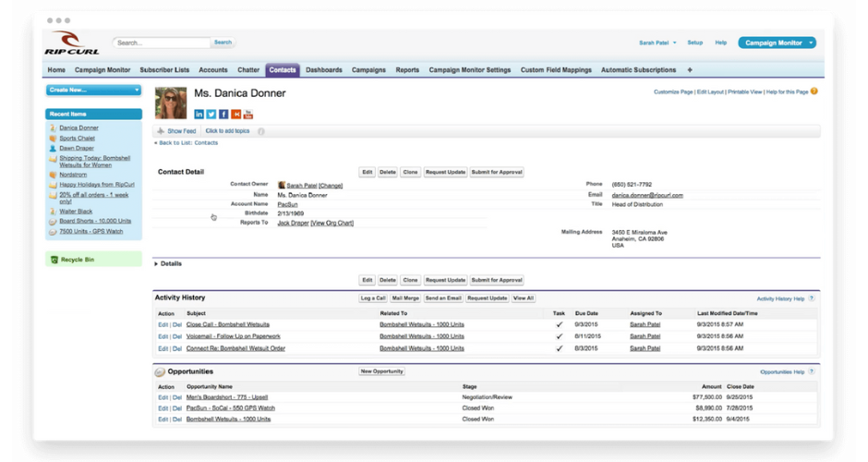Click the New Opportunity button

[x=381, y=371]
